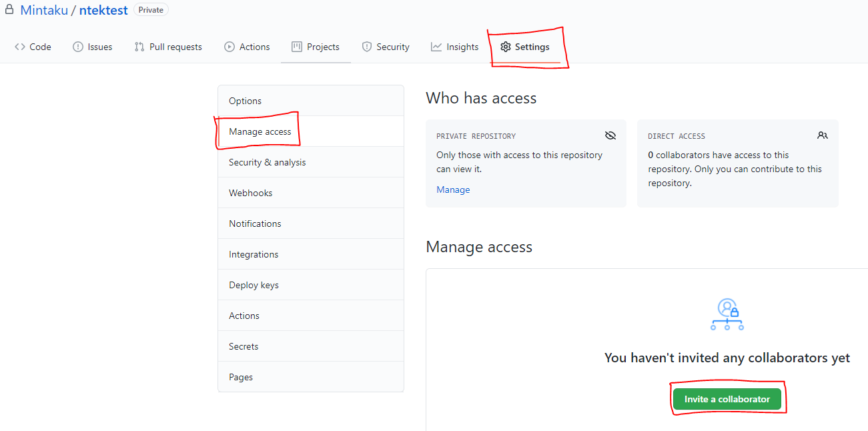Click the collaborator illustration above invite message
The image size is (868, 431).
click(x=727, y=315)
